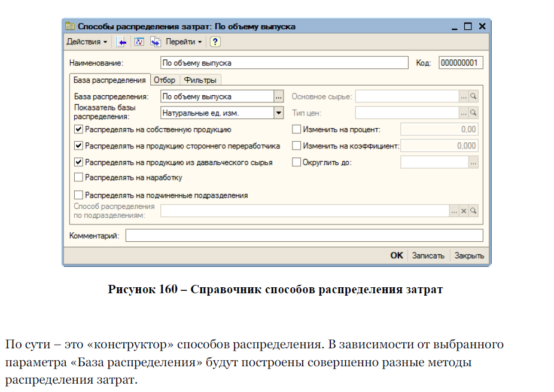554x392 pixels.
Task: Open the Действия dropdown menu
Action: click(x=87, y=42)
